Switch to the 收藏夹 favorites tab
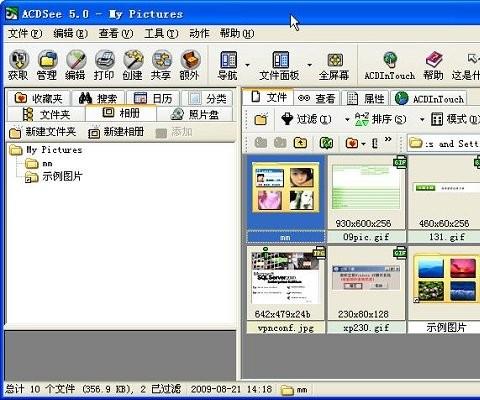The image size is (480, 400). 39,98
